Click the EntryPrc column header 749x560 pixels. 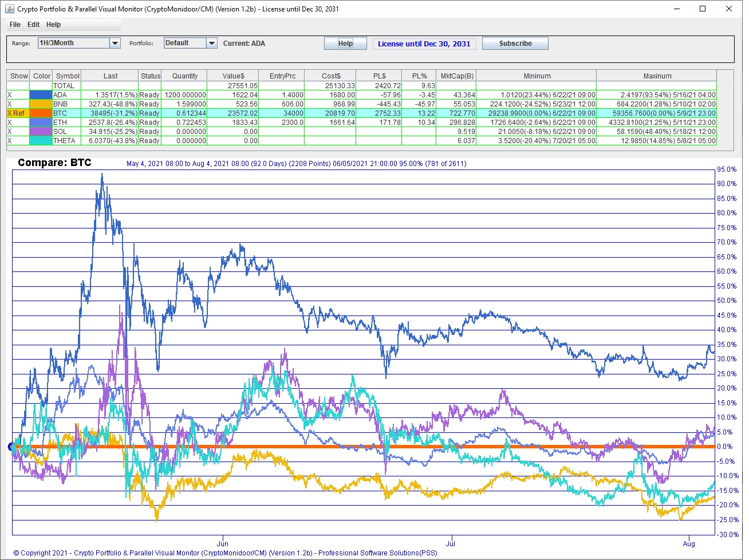pos(282,76)
